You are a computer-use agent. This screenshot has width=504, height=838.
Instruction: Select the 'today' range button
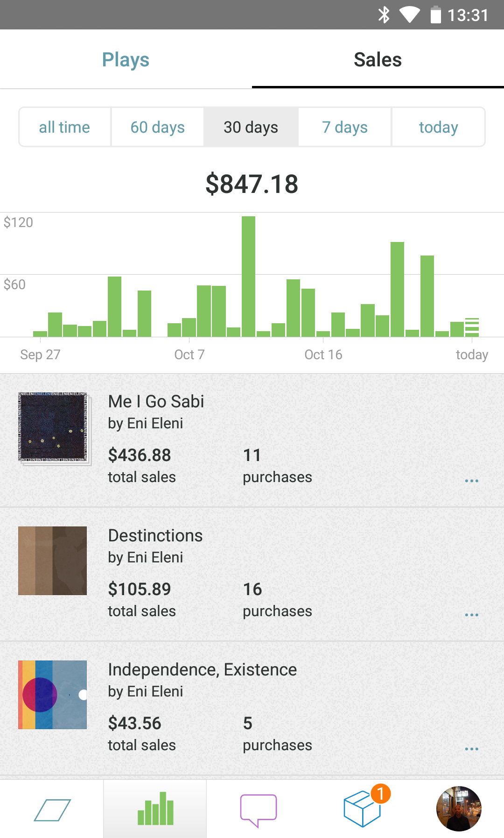click(x=438, y=127)
